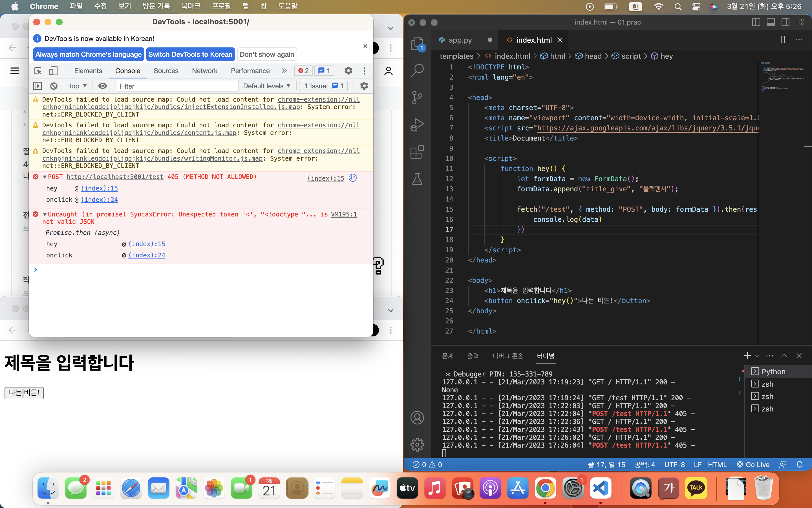Open Testing flask icon in VS Code

[417, 179]
